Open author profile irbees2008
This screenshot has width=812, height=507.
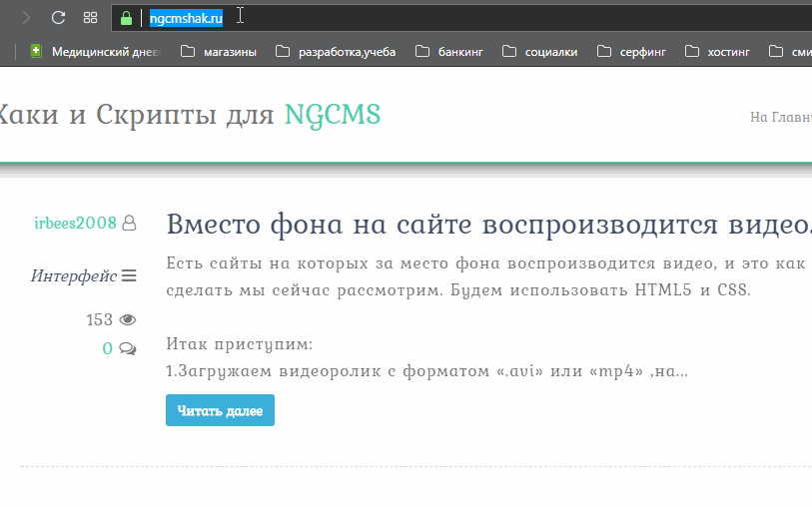click(x=76, y=223)
